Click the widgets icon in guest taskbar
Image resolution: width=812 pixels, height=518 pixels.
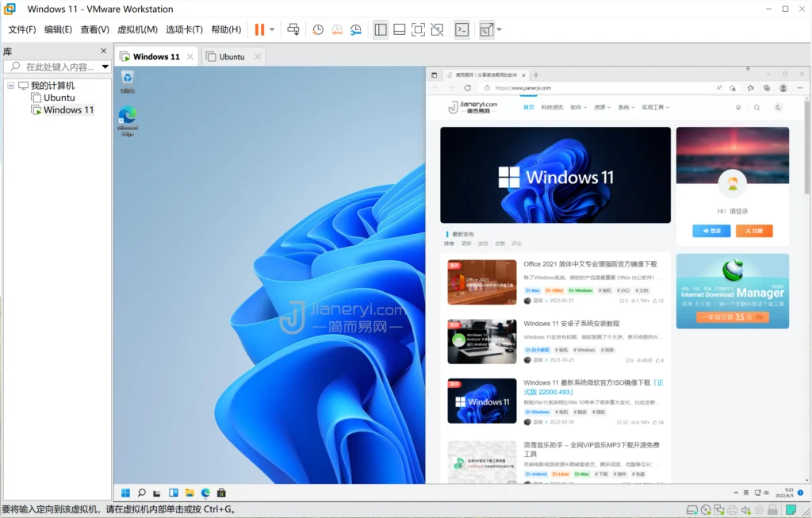point(174,493)
